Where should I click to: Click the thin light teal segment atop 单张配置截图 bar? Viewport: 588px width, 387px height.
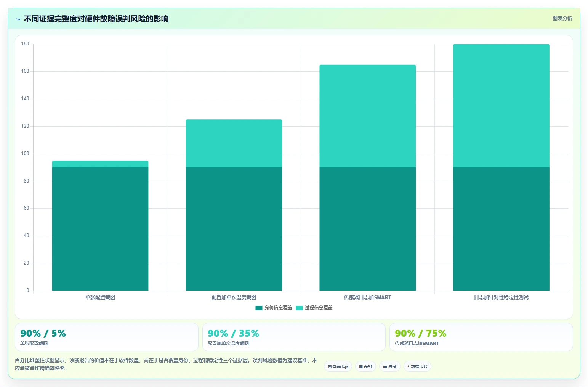tap(100, 164)
